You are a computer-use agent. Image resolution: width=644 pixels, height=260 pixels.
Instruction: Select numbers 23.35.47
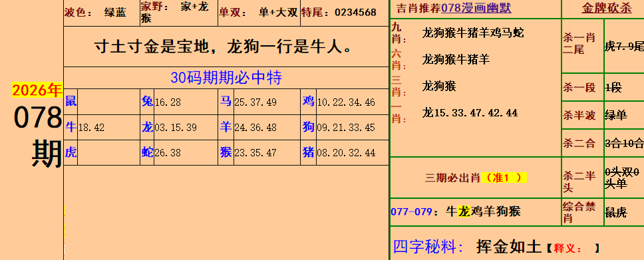point(255,153)
